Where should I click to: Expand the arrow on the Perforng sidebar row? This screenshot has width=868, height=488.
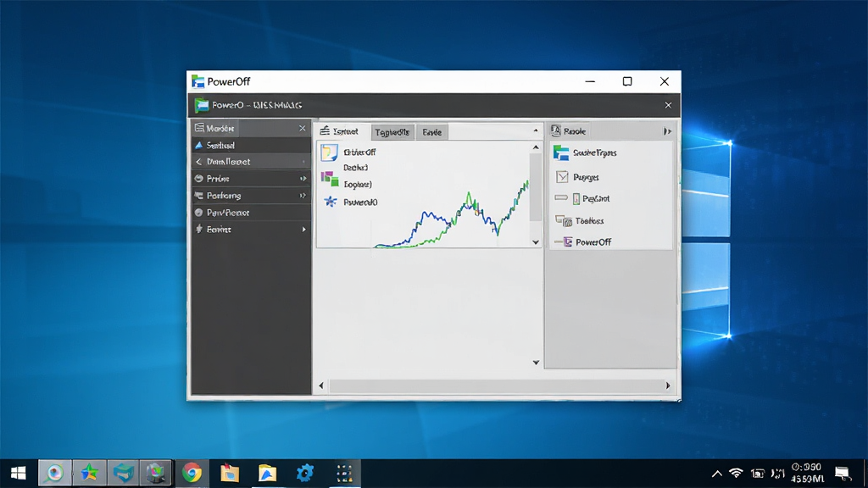pyautogui.click(x=303, y=196)
